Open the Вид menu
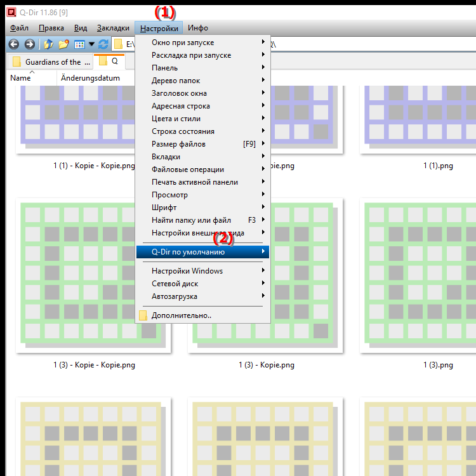 [81, 28]
